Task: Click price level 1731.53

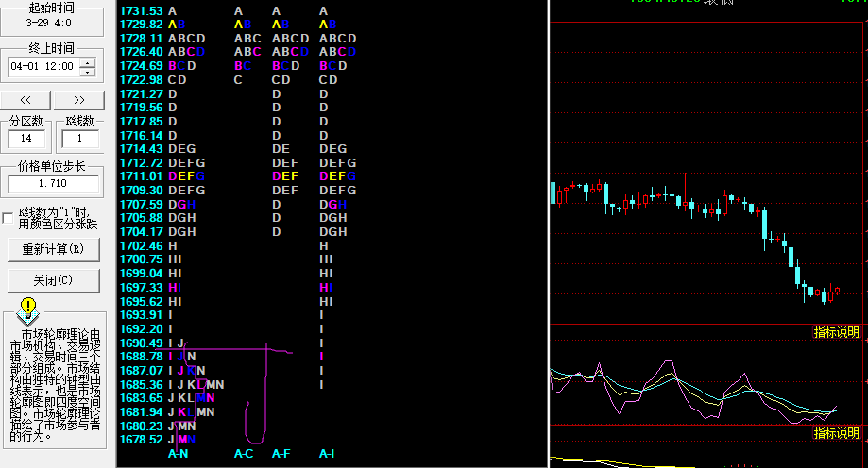Action: [x=141, y=11]
